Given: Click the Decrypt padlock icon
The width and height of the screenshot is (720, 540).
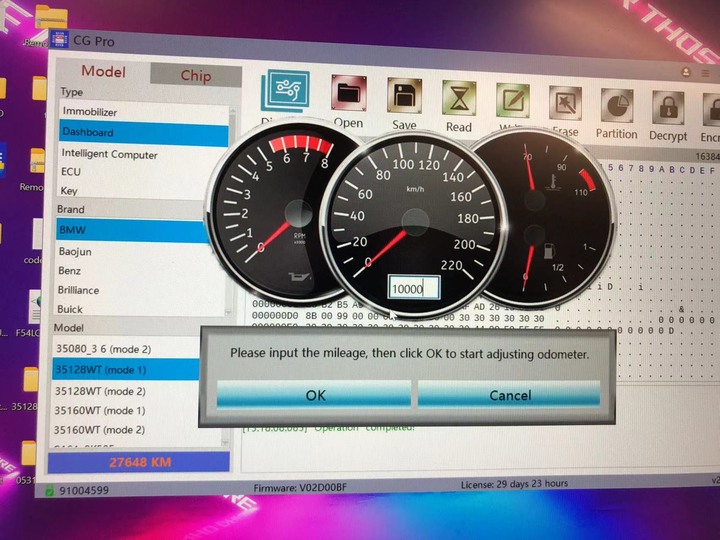Looking at the screenshot, I should pyautogui.click(x=669, y=108).
